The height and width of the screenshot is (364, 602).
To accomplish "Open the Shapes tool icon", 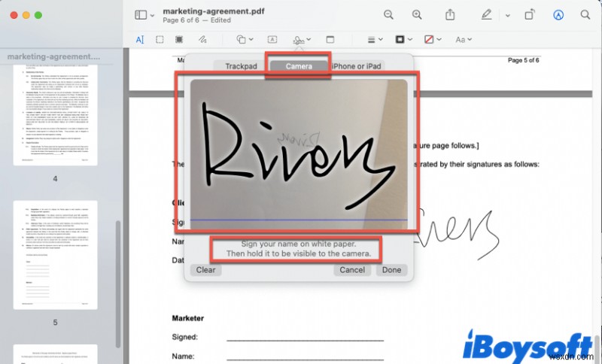I will click(x=241, y=40).
